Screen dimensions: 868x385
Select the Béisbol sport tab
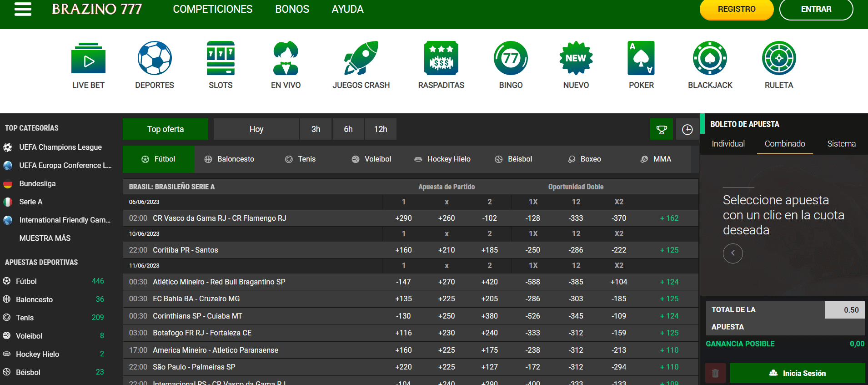pos(513,159)
